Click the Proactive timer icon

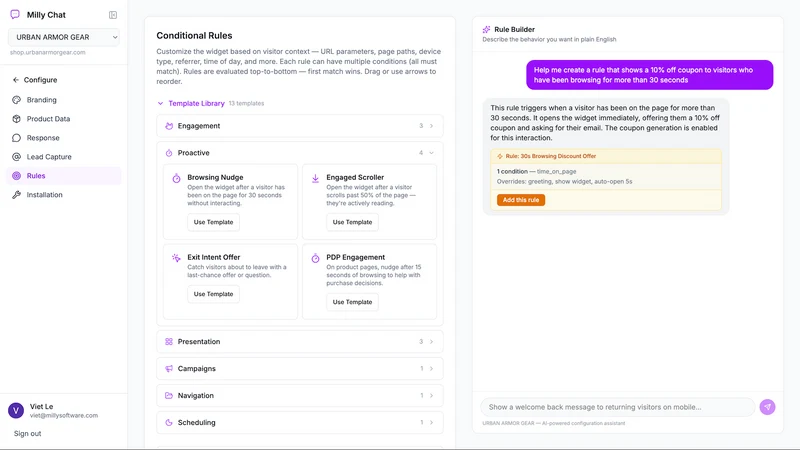(x=169, y=153)
